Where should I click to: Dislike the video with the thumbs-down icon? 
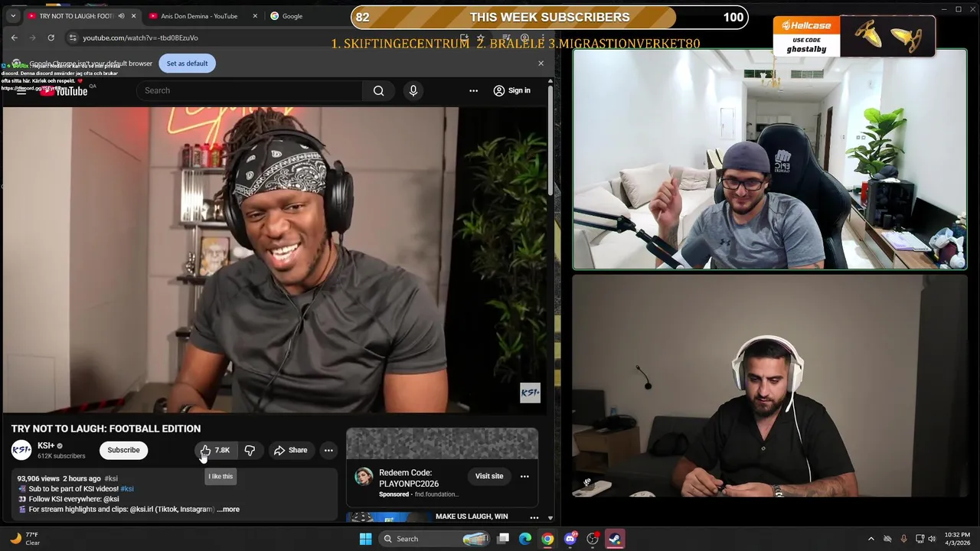point(250,450)
